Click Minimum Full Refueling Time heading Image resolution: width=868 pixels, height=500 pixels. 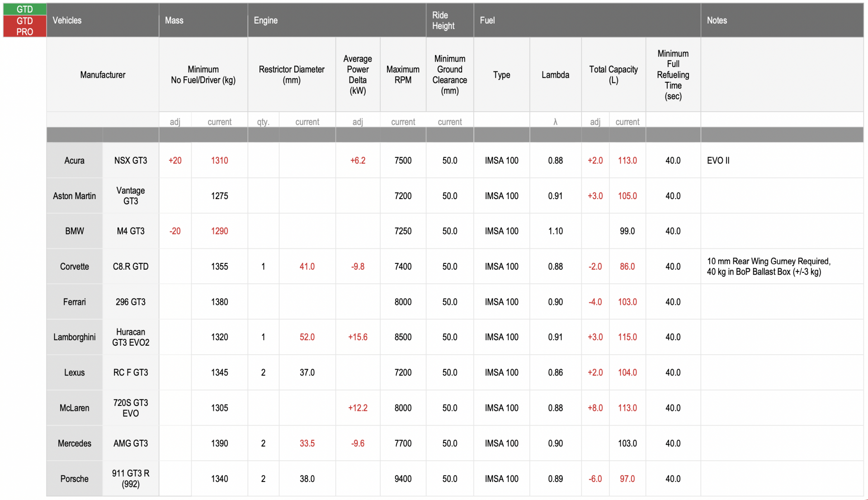click(673, 75)
